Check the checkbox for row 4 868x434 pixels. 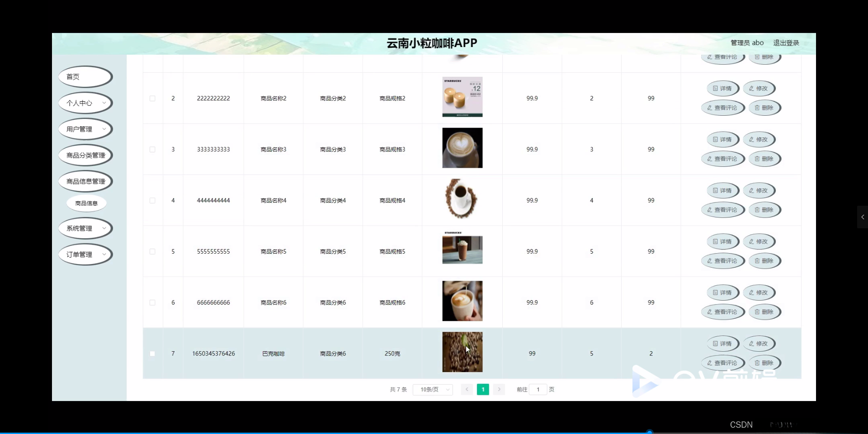[152, 201]
